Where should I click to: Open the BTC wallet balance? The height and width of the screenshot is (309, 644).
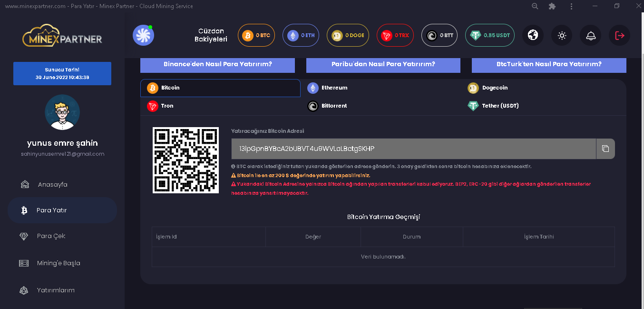pos(256,35)
